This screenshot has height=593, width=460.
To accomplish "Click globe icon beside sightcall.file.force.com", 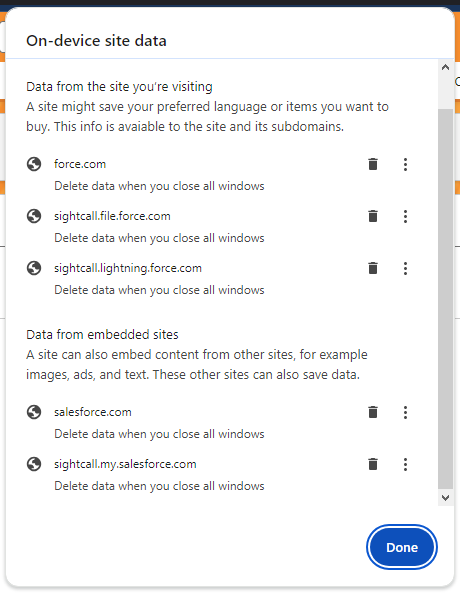I will coord(34,216).
